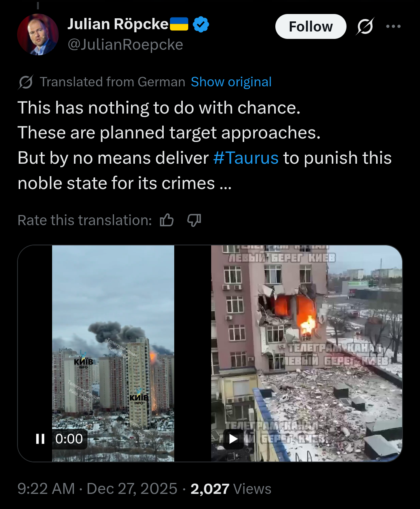The height and width of the screenshot is (509, 420).
Task: Open the #Taurus hashtag
Action: coord(246,158)
